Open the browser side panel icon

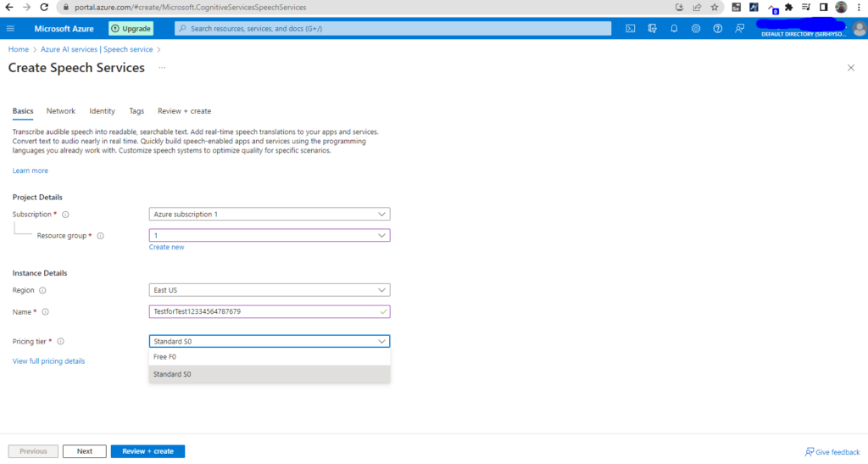pyautogui.click(x=824, y=7)
